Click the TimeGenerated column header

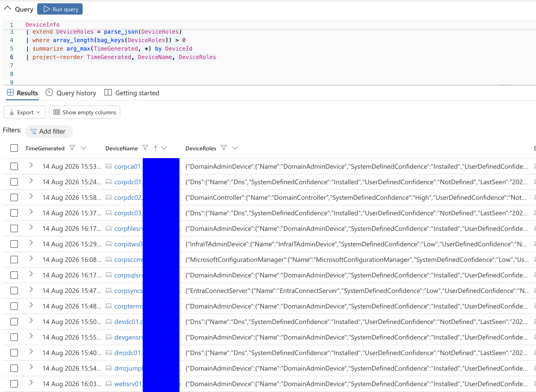point(45,148)
